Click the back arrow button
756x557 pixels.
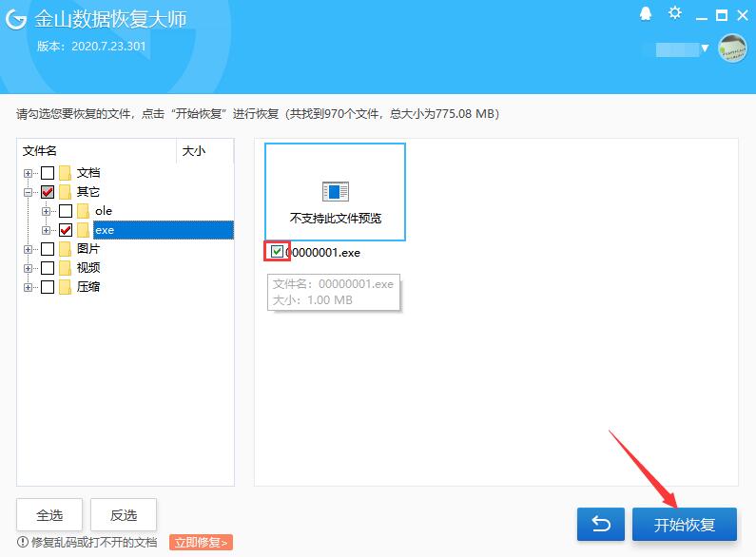tap(601, 524)
